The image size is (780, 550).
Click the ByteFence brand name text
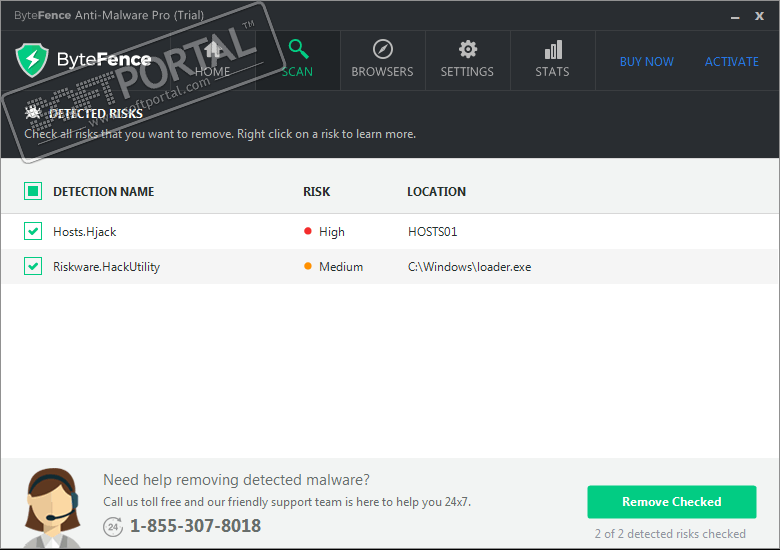pyautogui.click(x=104, y=60)
